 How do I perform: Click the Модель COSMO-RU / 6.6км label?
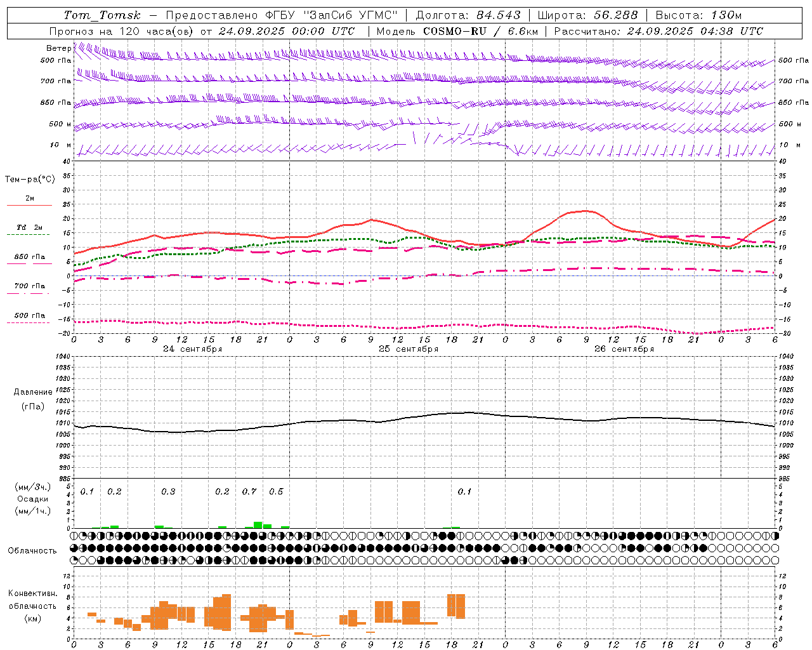coord(457,31)
